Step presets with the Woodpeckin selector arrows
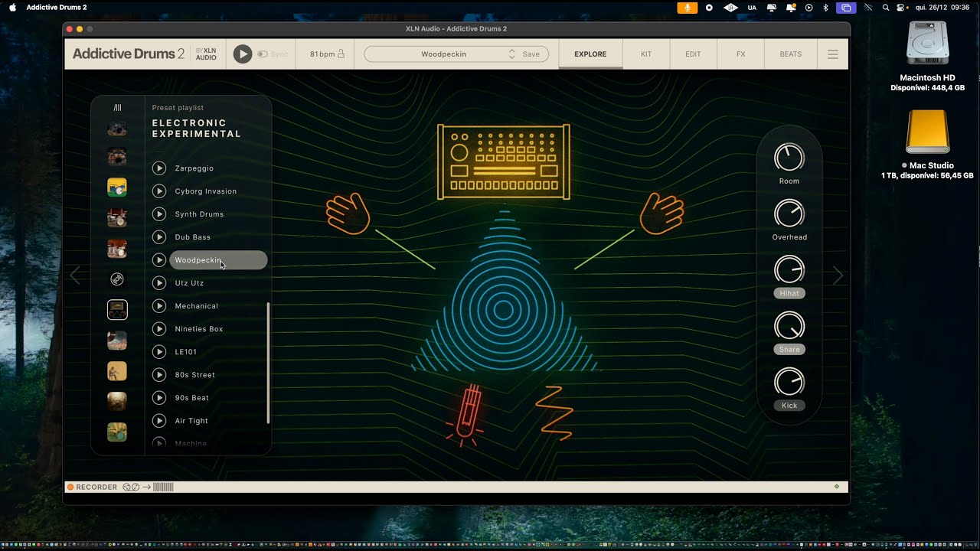Image resolution: width=980 pixels, height=551 pixels. (512, 54)
